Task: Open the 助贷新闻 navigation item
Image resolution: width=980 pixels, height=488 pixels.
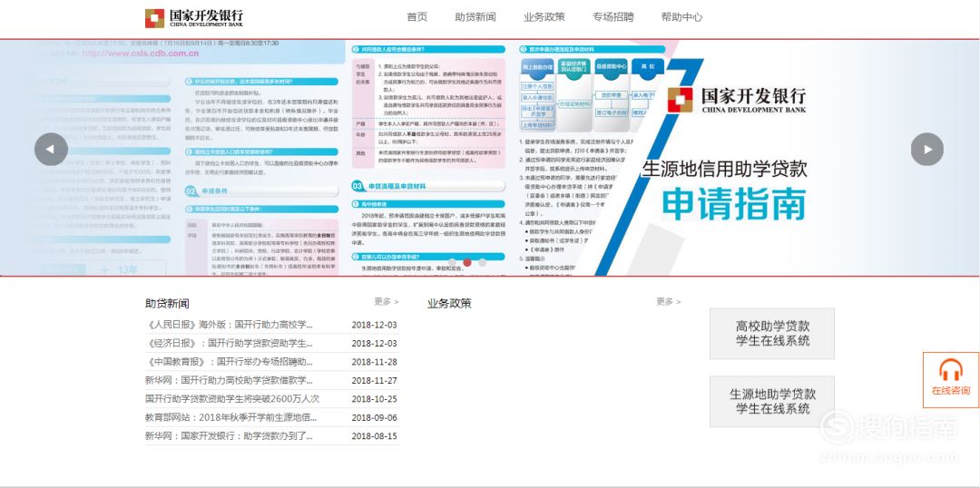Action: (475, 17)
